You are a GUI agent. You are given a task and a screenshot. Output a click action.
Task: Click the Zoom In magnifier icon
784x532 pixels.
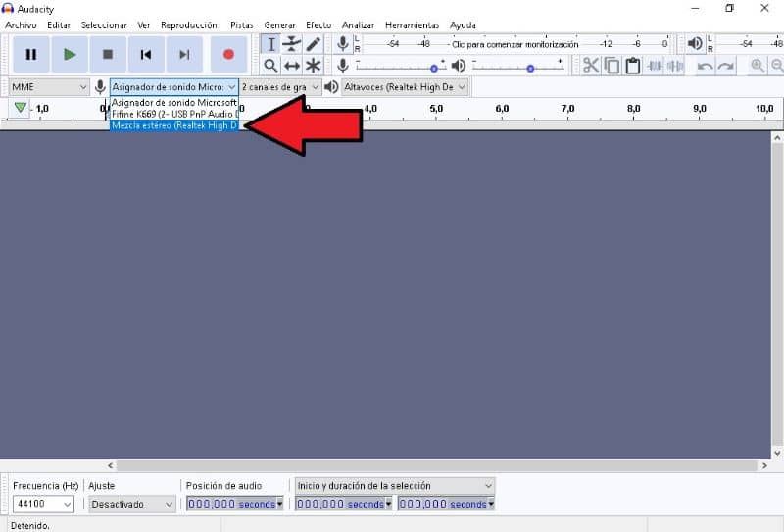(x=757, y=66)
